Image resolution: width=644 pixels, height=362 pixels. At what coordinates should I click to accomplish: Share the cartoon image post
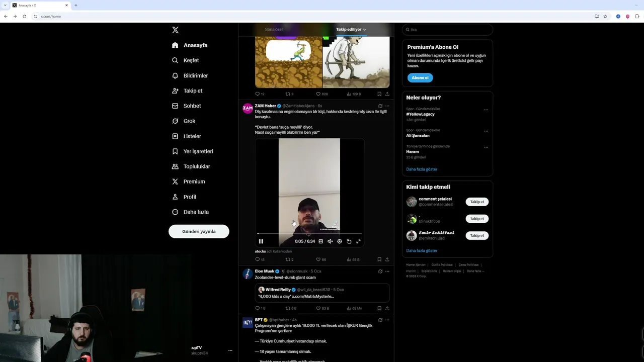pyautogui.click(x=387, y=94)
